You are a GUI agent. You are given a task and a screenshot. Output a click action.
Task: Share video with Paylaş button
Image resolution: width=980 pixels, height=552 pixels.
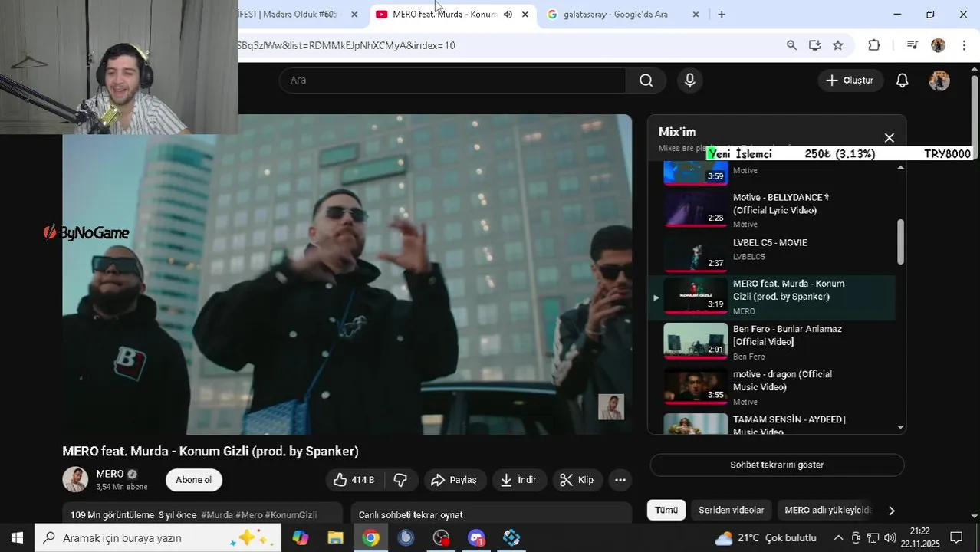click(454, 480)
